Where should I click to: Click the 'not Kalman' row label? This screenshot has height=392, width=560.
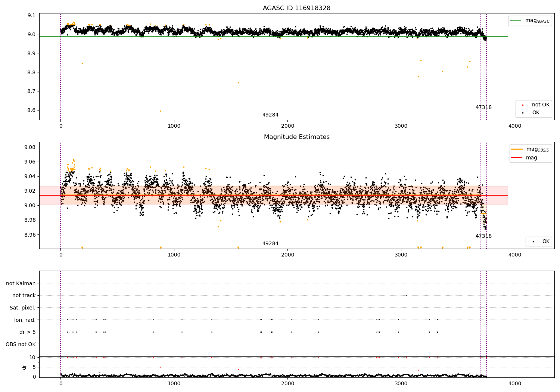pyautogui.click(x=21, y=283)
